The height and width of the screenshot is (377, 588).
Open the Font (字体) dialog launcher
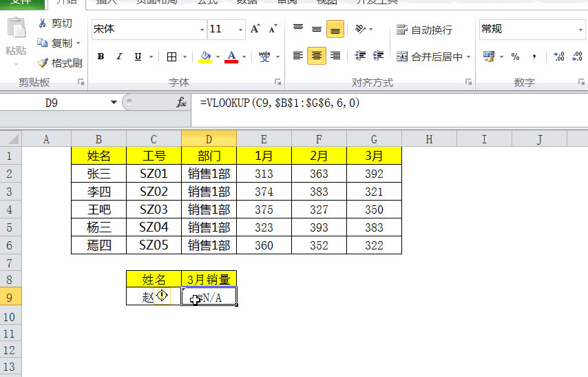click(278, 82)
